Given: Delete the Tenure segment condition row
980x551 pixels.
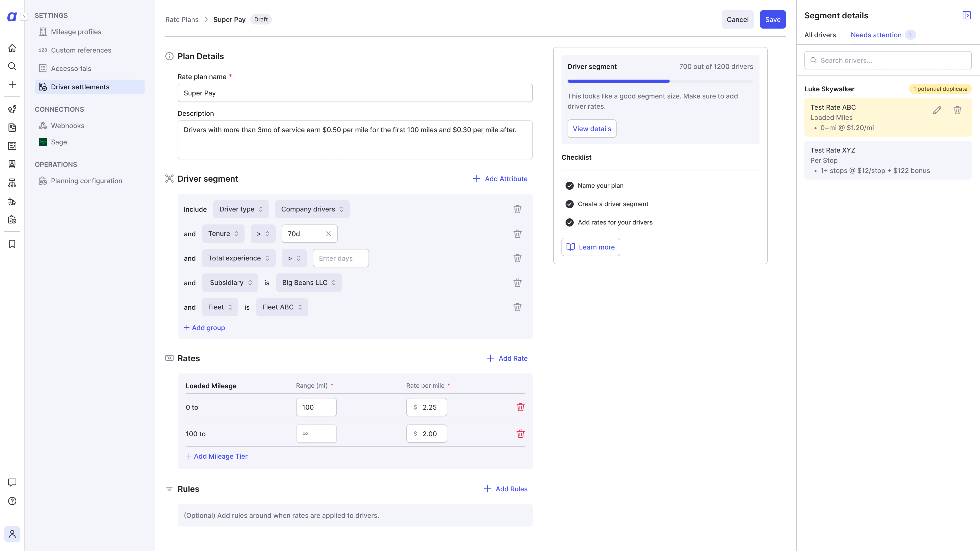Looking at the screenshot, I should [517, 233].
